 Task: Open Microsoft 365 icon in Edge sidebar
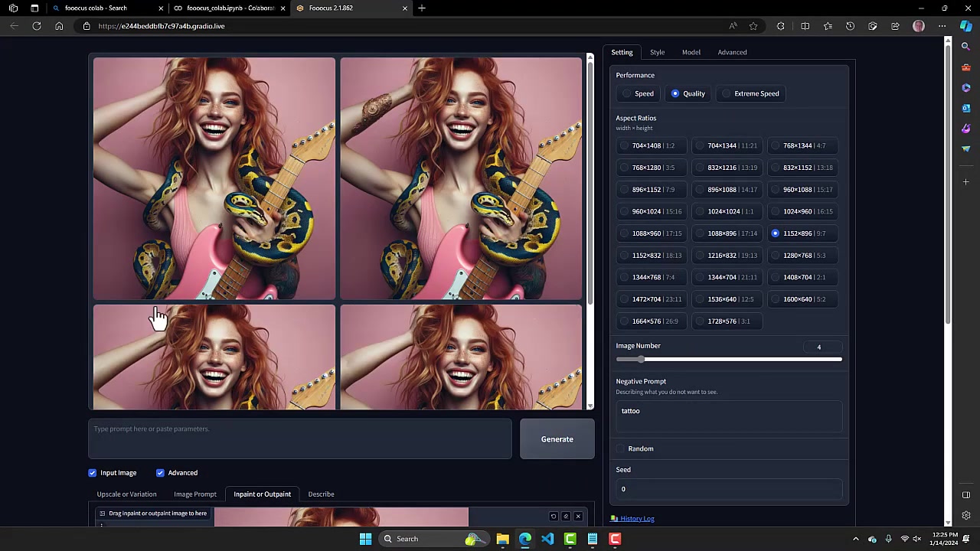tap(966, 88)
